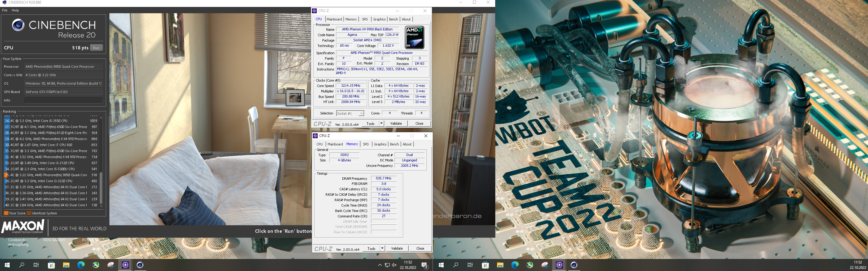
Task: Switch to Mainboard tab in the CPU window of CPU-Z
Action: [334, 19]
